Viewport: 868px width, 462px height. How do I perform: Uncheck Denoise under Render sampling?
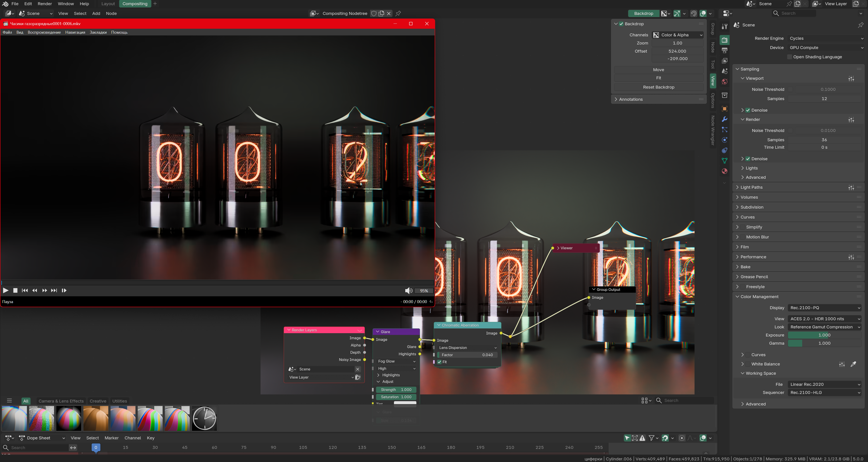point(748,159)
